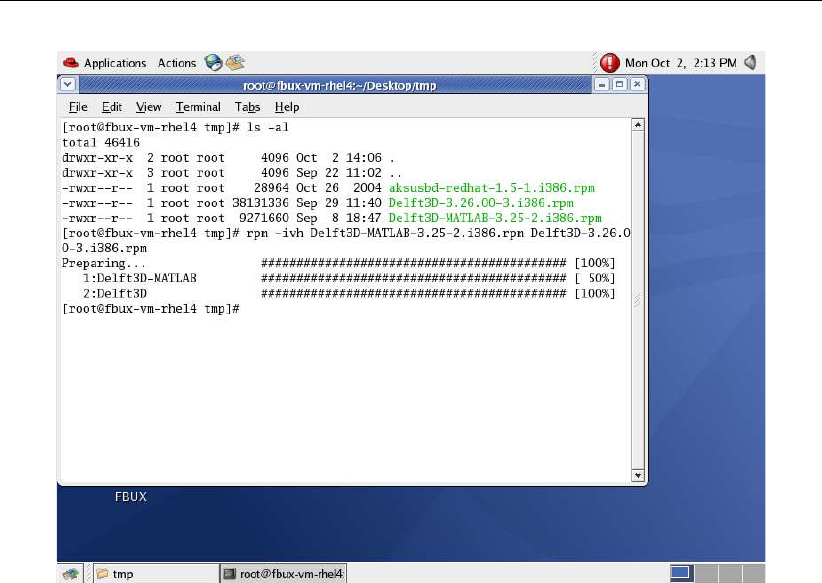Click the '[ 50%]' progress value

click(x=594, y=278)
